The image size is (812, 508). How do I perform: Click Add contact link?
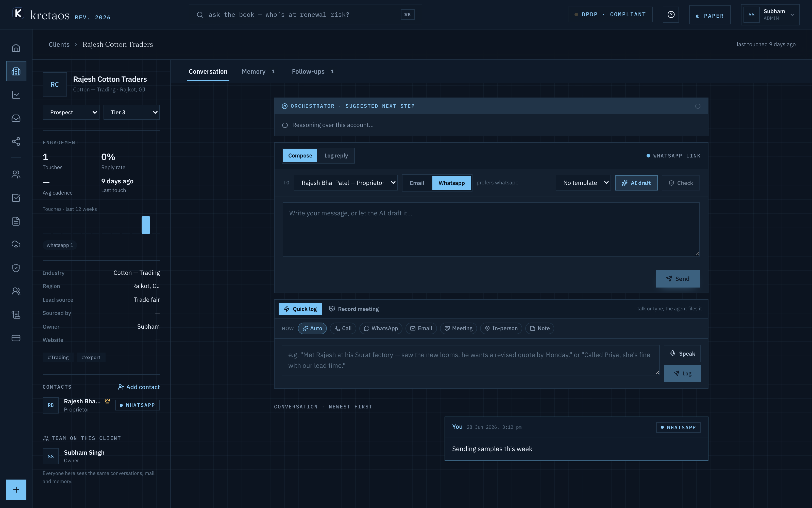[139, 387]
